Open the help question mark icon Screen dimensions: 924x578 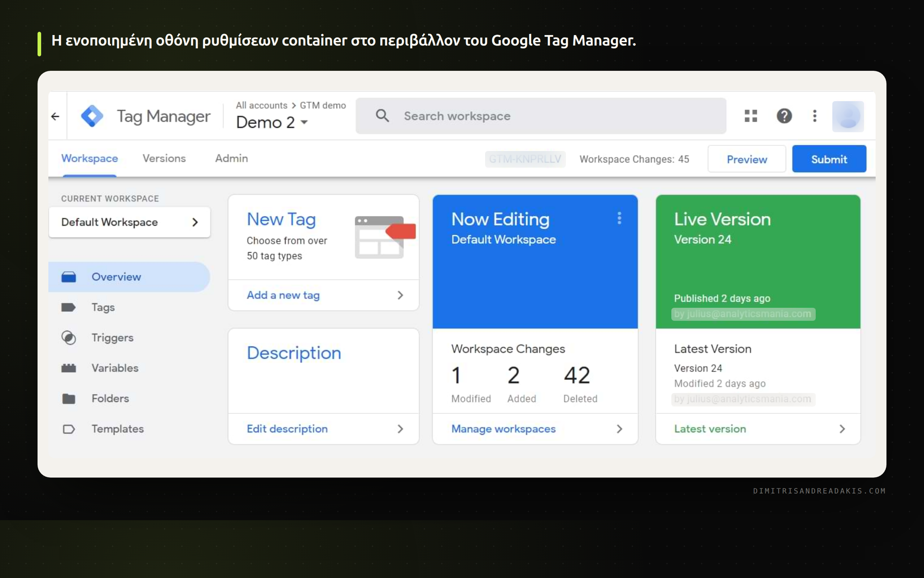pos(784,116)
